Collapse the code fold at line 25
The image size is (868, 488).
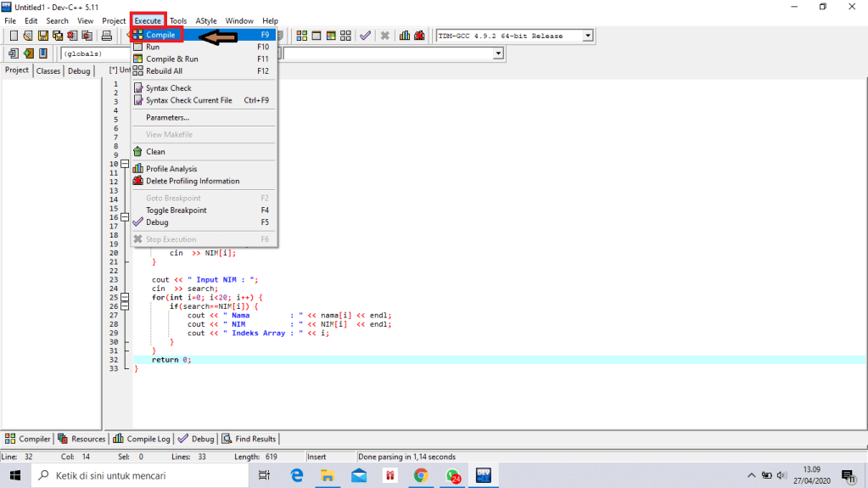[x=125, y=298]
